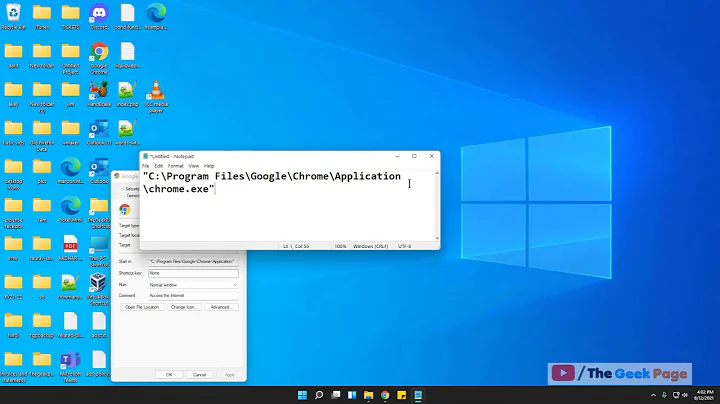Click the Change Icon button
Viewport: 720px width, 404px height.
184,307
